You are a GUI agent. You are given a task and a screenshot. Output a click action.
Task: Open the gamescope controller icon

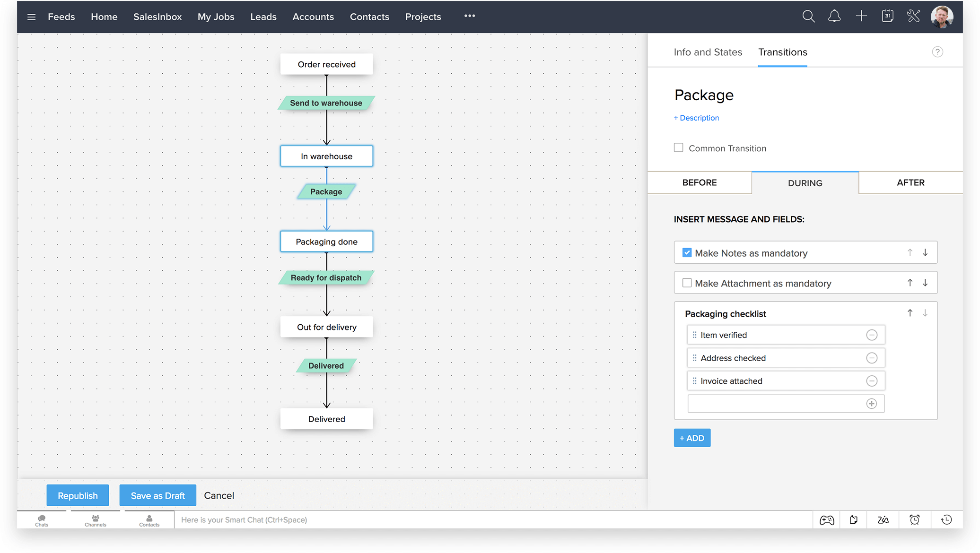827,520
